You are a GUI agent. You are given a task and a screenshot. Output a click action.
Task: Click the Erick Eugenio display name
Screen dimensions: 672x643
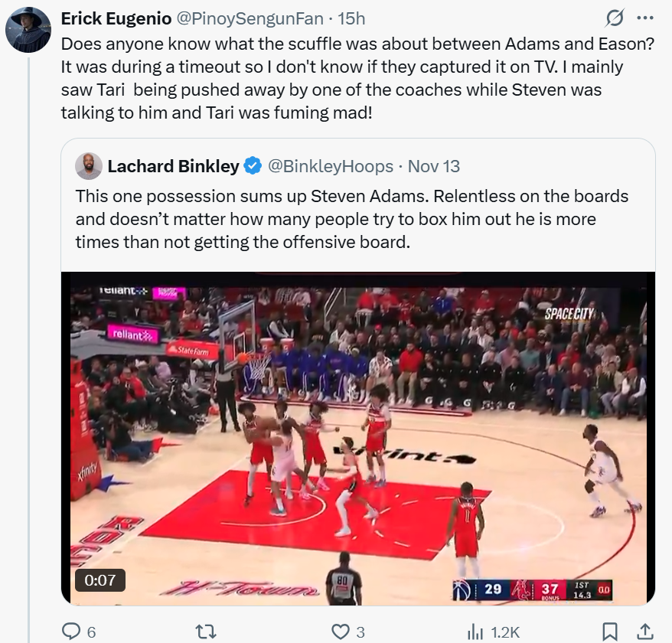[116, 18]
